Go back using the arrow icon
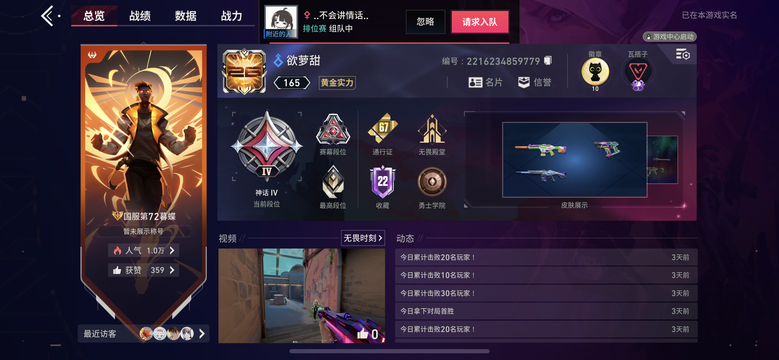The width and height of the screenshot is (779, 360). (x=48, y=16)
